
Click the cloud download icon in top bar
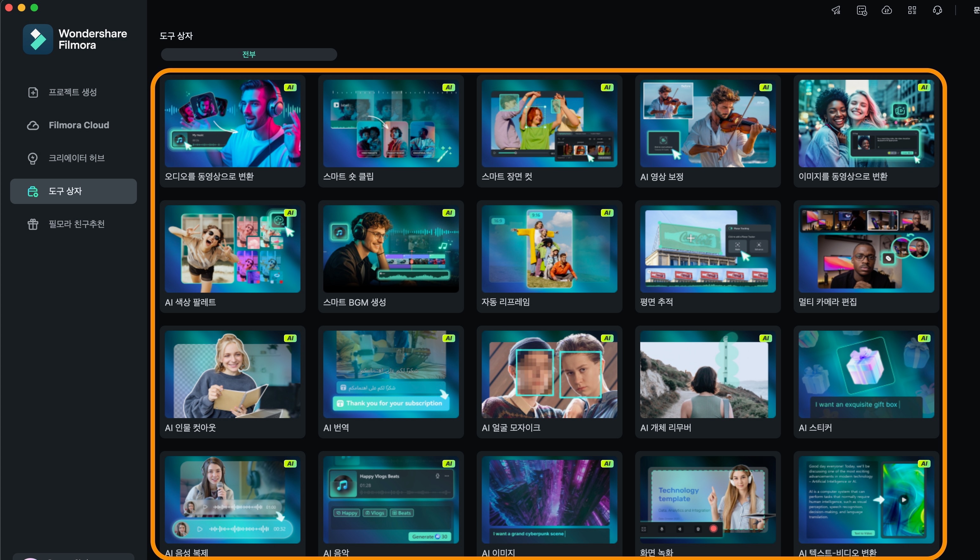click(887, 10)
